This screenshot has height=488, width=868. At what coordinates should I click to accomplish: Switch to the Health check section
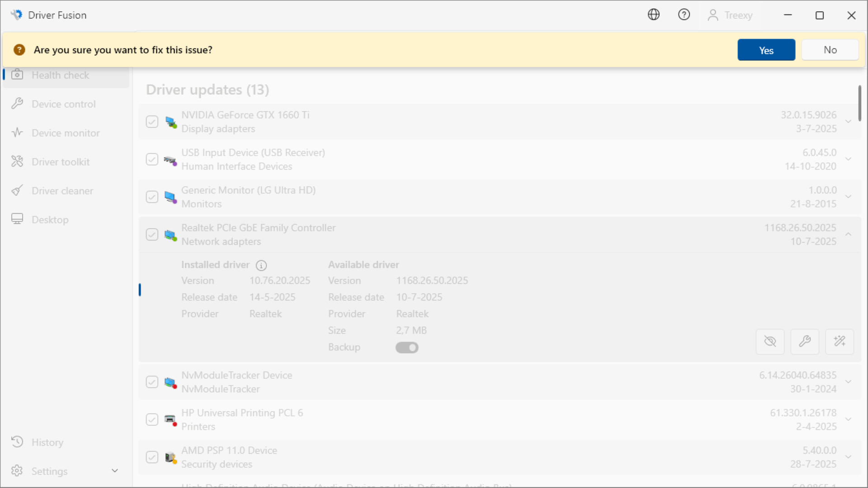pos(60,75)
